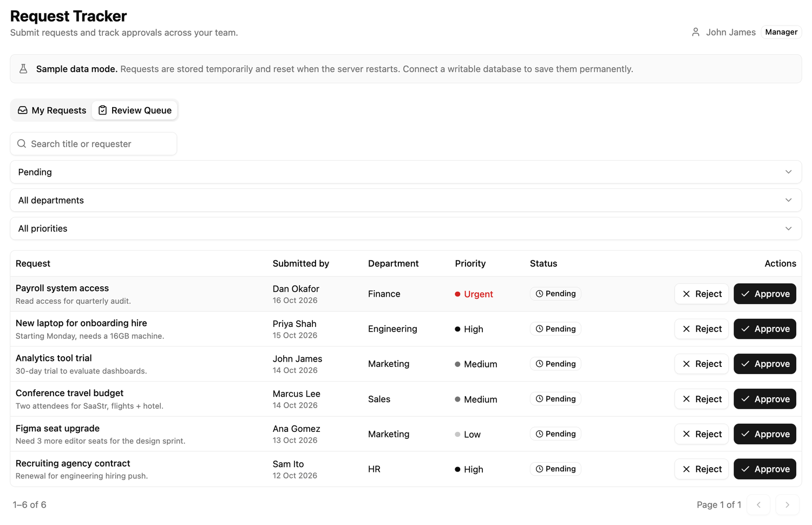Approve the Figma seat upgrade request
Image resolution: width=812 pixels, height=525 pixels.
[x=765, y=434]
